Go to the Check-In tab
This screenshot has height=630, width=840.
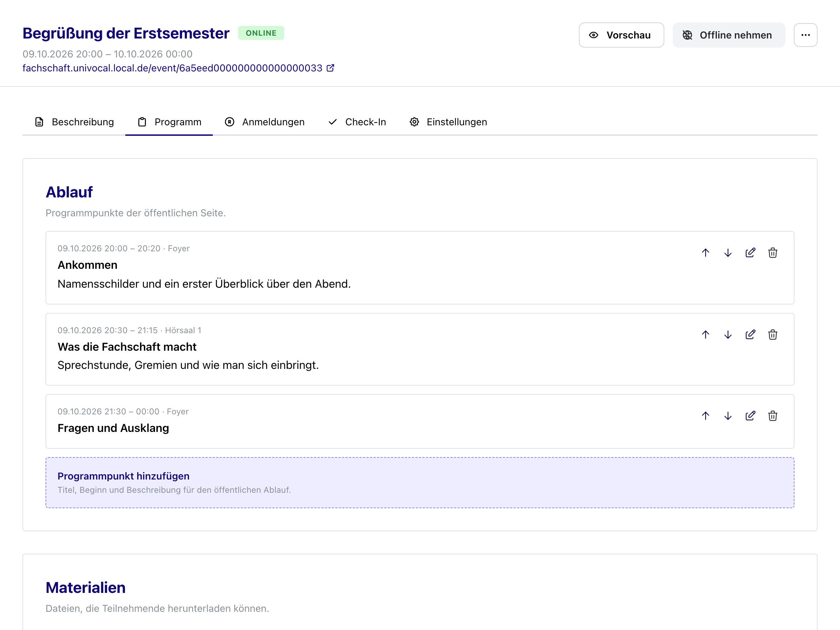click(357, 122)
